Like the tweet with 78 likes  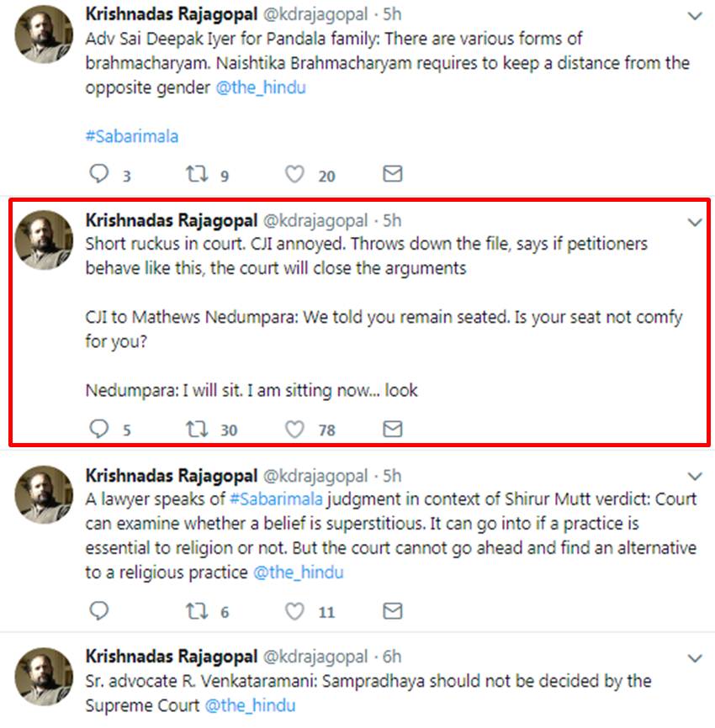[x=294, y=429]
